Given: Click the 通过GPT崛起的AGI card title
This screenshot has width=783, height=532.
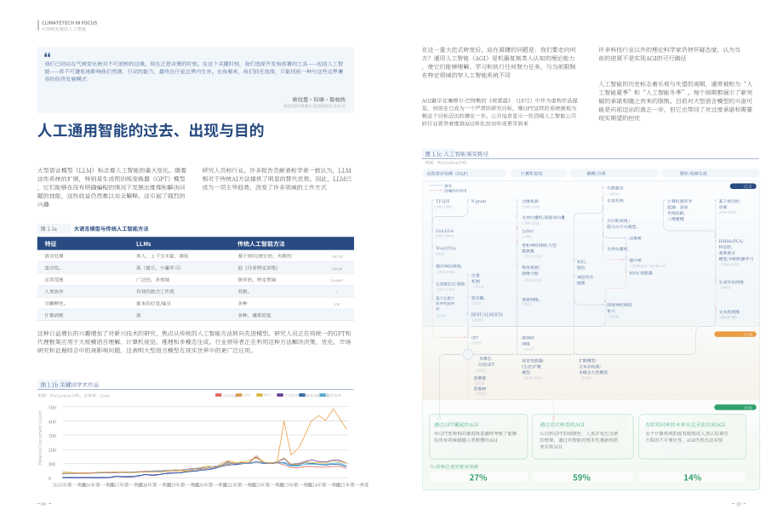Looking at the screenshot, I should click(x=456, y=425).
